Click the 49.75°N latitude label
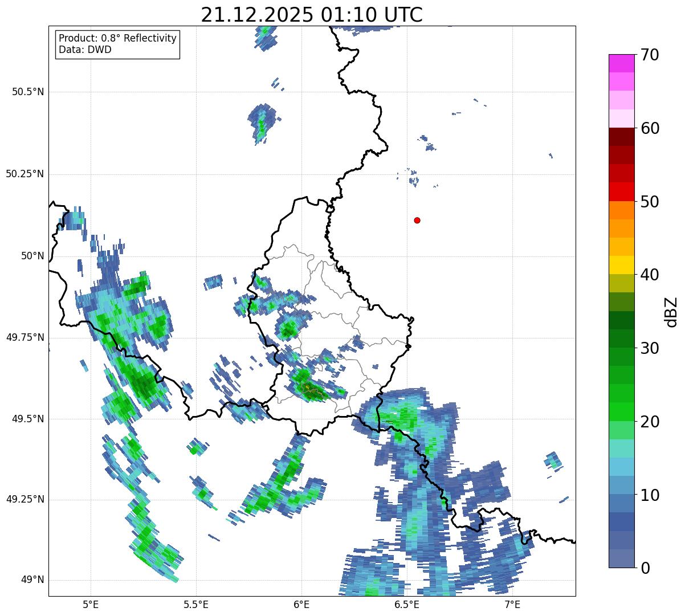This screenshot has width=685, height=616. click(25, 337)
